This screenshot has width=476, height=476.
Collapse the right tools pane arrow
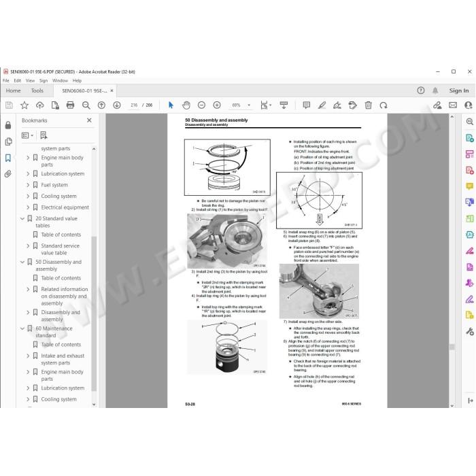tap(471, 401)
